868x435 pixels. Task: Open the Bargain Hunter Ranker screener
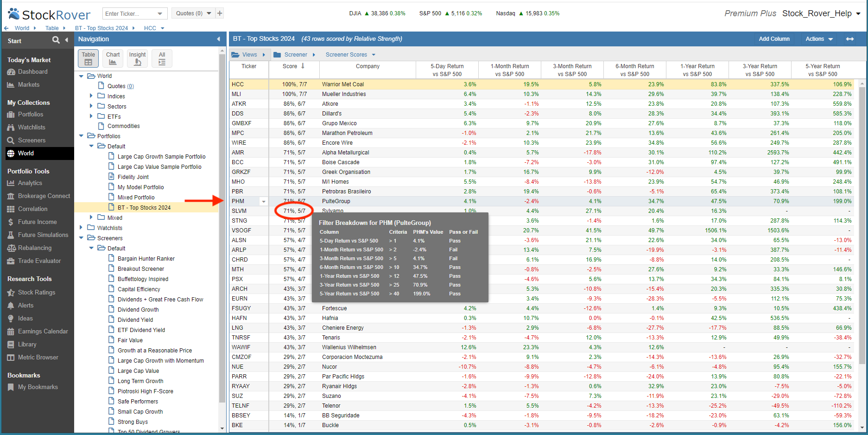146,258
